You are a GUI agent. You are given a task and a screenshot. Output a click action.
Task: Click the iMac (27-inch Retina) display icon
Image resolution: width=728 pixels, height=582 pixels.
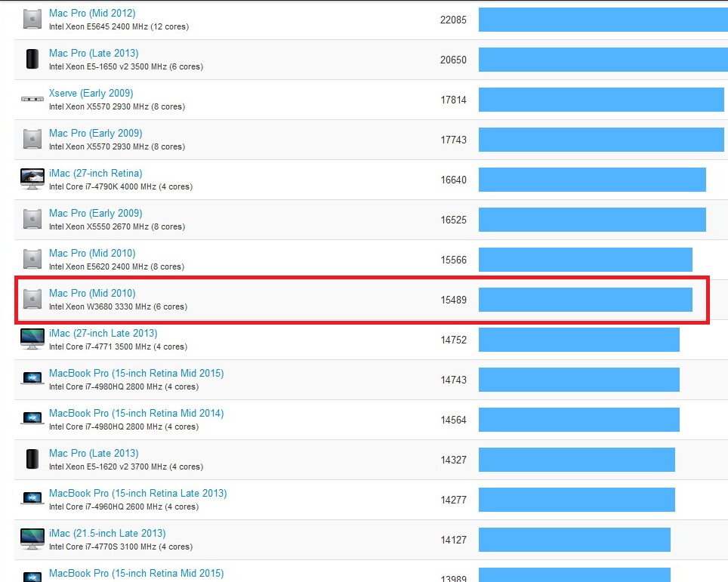click(x=32, y=179)
